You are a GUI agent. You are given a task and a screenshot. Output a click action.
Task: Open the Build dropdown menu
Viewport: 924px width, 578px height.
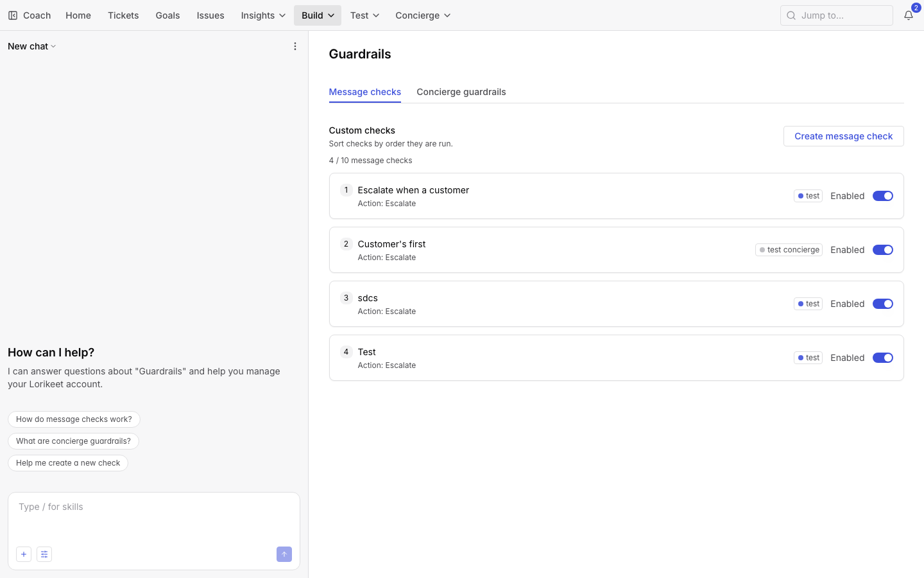point(318,15)
